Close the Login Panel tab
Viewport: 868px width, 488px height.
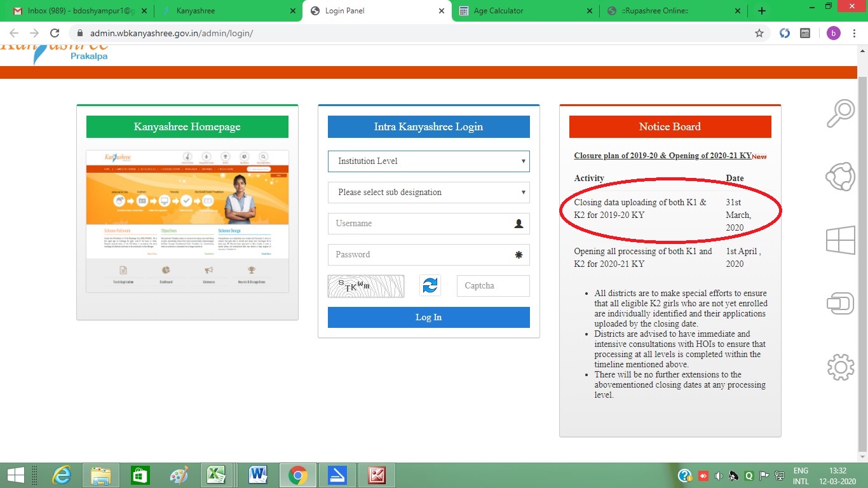tap(442, 11)
